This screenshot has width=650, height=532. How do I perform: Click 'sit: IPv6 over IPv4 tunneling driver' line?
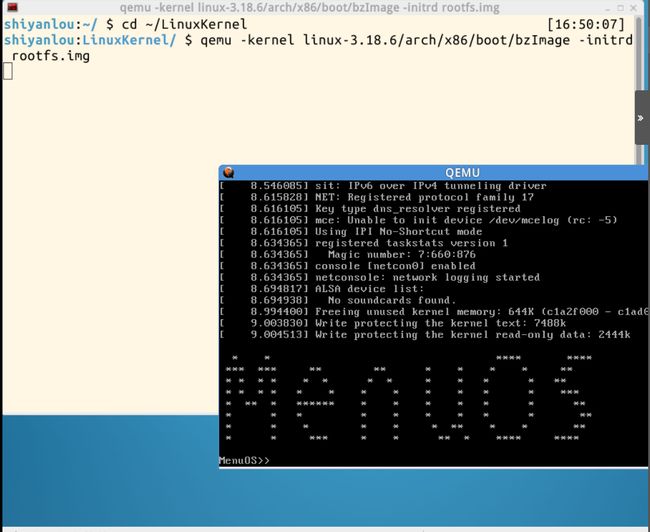tap(383, 186)
